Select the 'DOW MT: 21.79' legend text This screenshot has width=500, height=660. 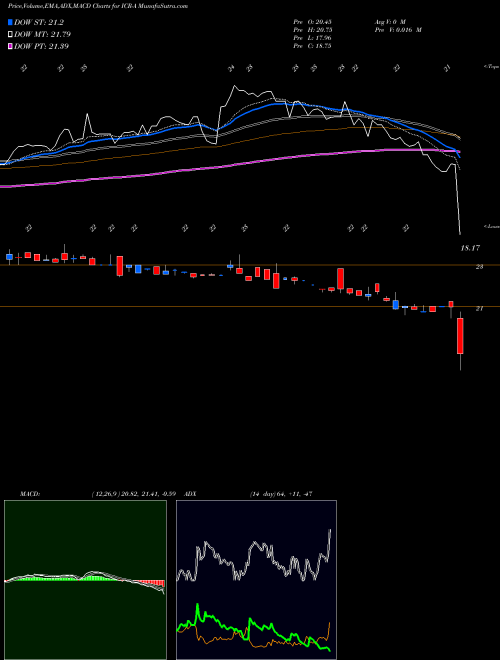(x=42, y=35)
